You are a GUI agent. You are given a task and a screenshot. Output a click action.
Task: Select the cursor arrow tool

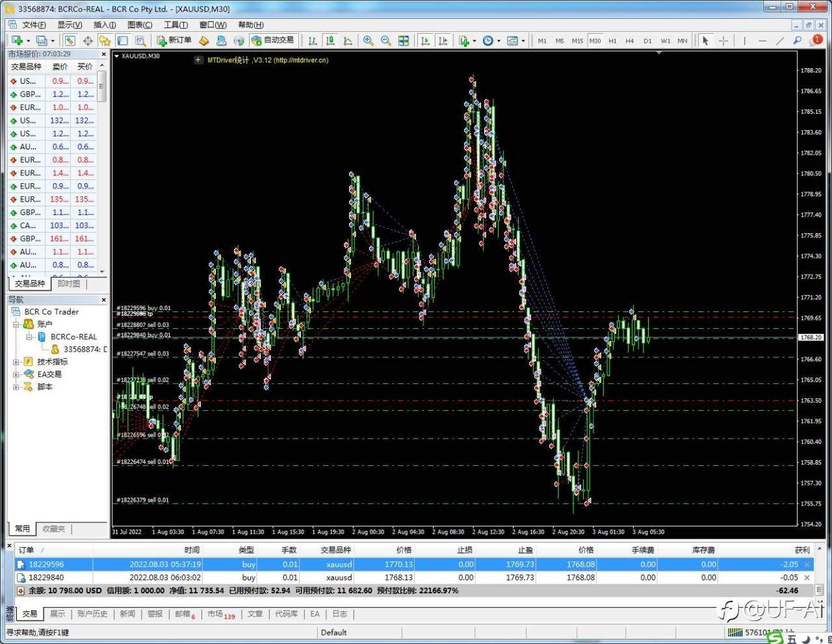click(705, 40)
